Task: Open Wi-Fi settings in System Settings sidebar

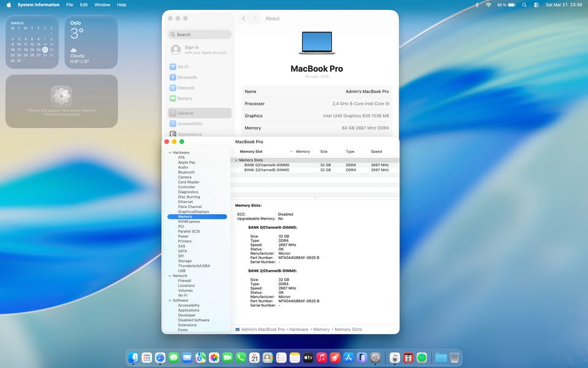Action: click(x=183, y=67)
